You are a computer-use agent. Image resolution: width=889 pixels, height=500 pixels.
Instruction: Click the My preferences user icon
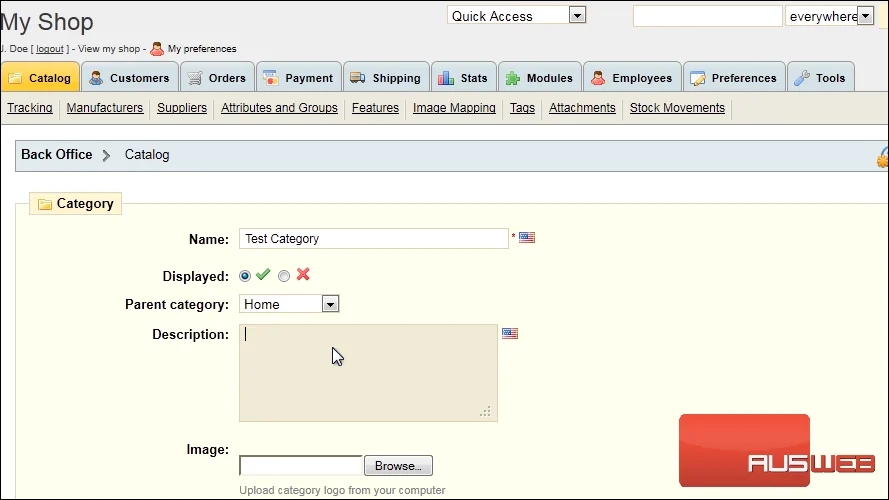pyautogui.click(x=157, y=49)
